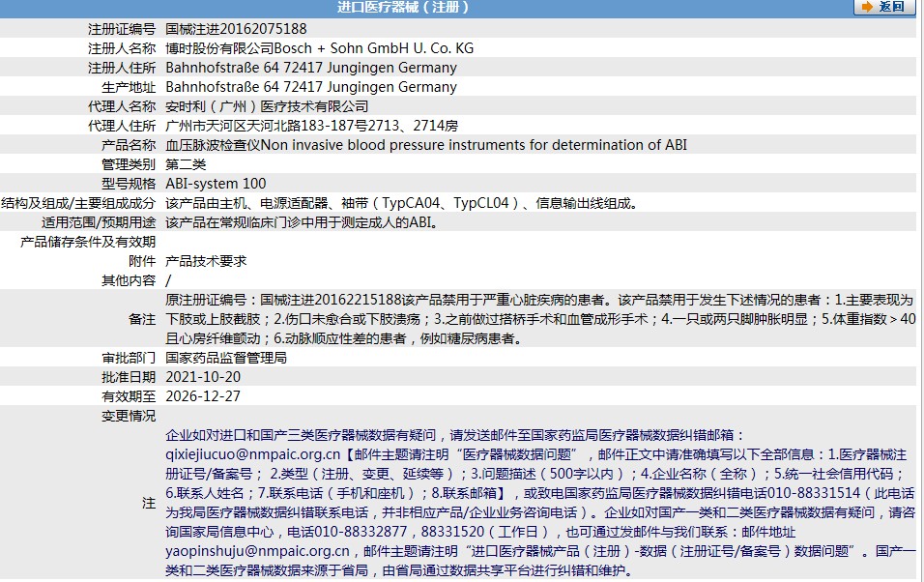Select management class 第二类
Image resolution: width=924 pixels, height=582 pixels.
pyautogui.click(x=186, y=164)
